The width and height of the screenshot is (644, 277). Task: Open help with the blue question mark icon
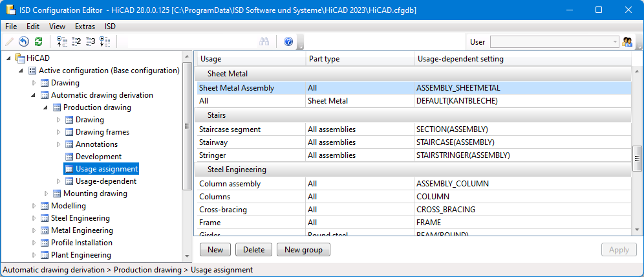pos(288,41)
